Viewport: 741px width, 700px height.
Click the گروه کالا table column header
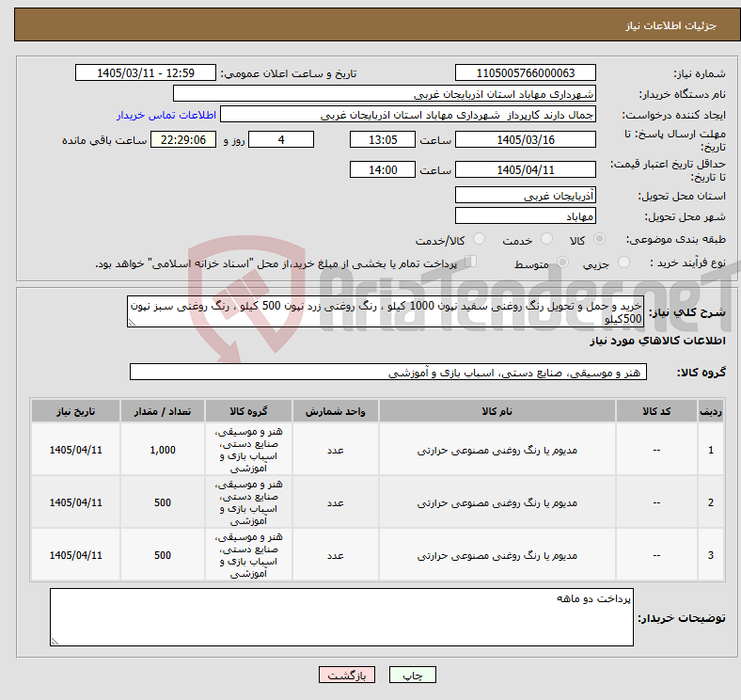click(248, 411)
